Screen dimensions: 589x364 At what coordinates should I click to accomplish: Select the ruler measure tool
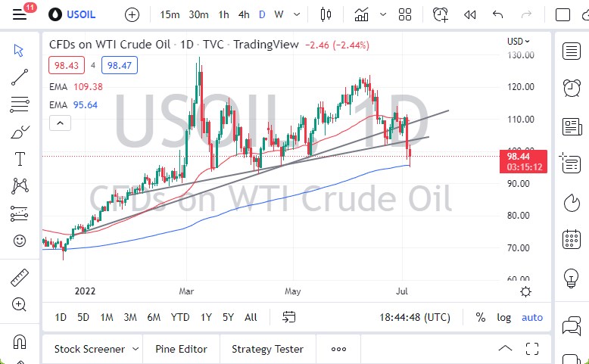click(x=20, y=278)
